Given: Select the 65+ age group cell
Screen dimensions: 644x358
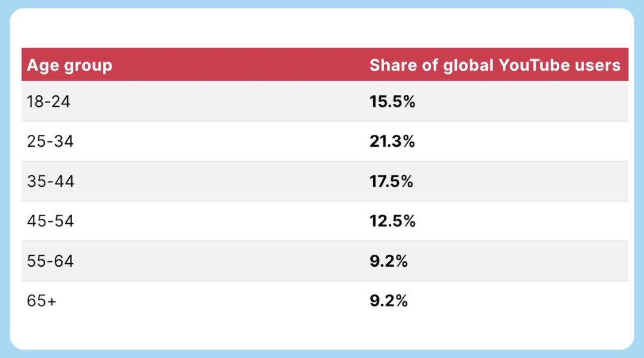Looking at the screenshot, I should [42, 301].
